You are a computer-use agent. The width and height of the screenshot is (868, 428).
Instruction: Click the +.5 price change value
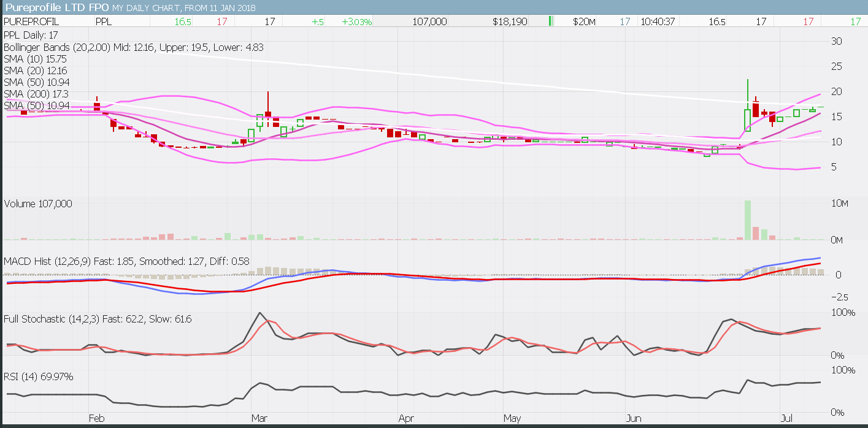point(317,21)
